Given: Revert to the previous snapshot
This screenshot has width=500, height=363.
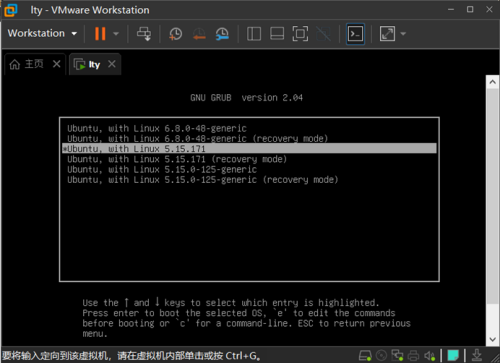Looking at the screenshot, I should pyautogui.click(x=199, y=34).
